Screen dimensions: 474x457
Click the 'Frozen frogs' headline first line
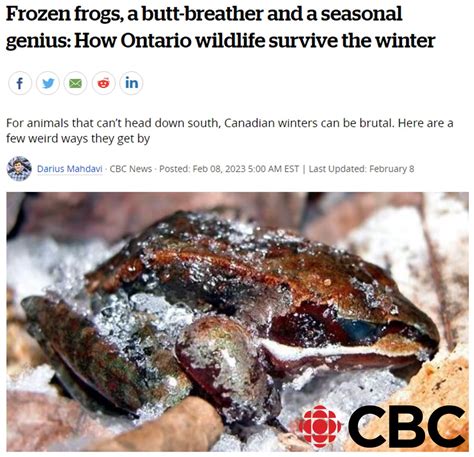(x=204, y=15)
